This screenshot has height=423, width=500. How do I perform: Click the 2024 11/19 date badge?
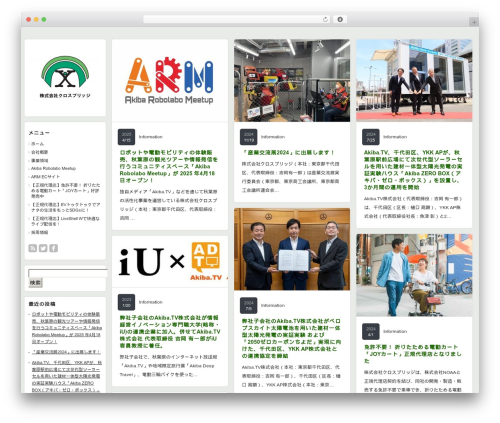coord(249,137)
